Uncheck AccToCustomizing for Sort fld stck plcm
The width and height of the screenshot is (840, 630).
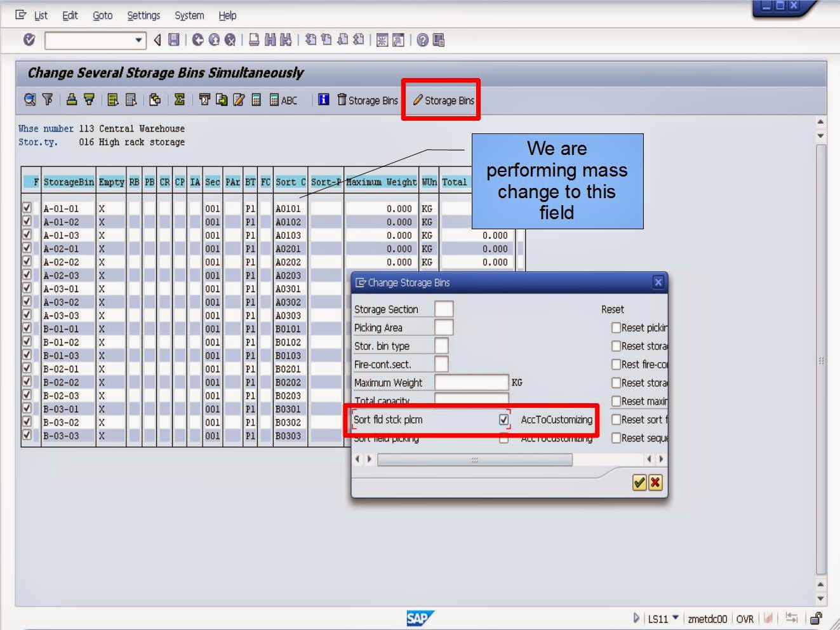tap(503, 420)
